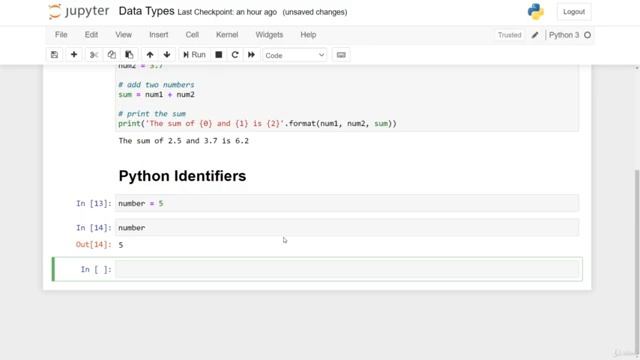Click the comment print the sum
The width and height of the screenshot is (640, 360).
click(152, 114)
